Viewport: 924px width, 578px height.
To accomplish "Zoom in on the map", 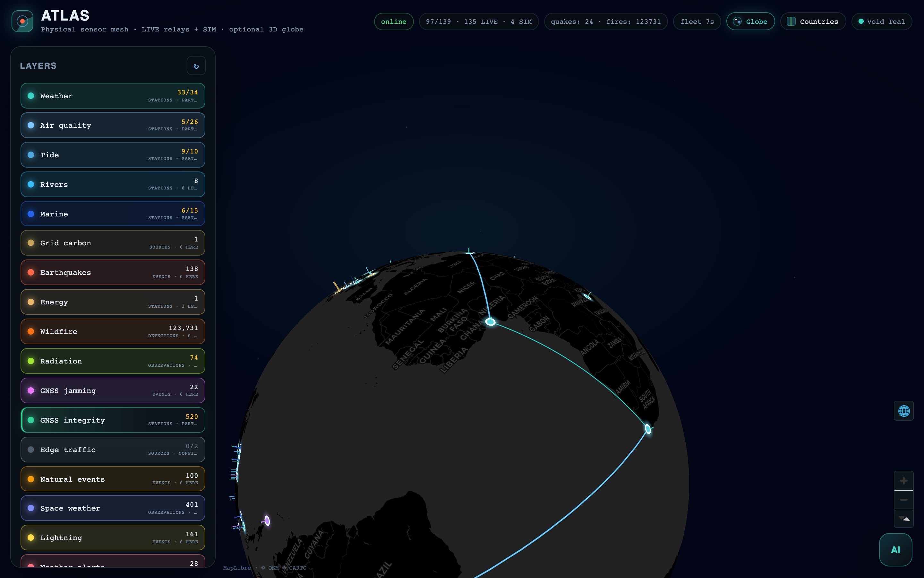I will tap(903, 480).
